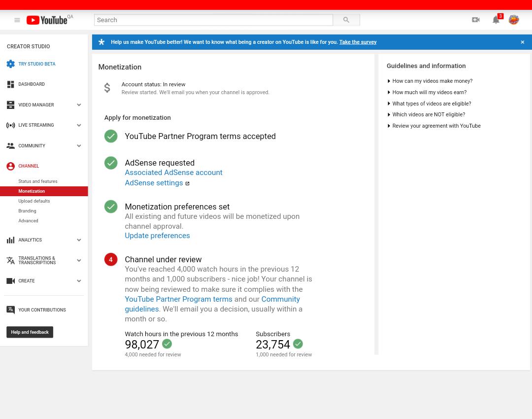Image resolution: width=532 pixels, height=419 pixels.
Task: Click the Your Contributions icon
Action: [x=10, y=310]
